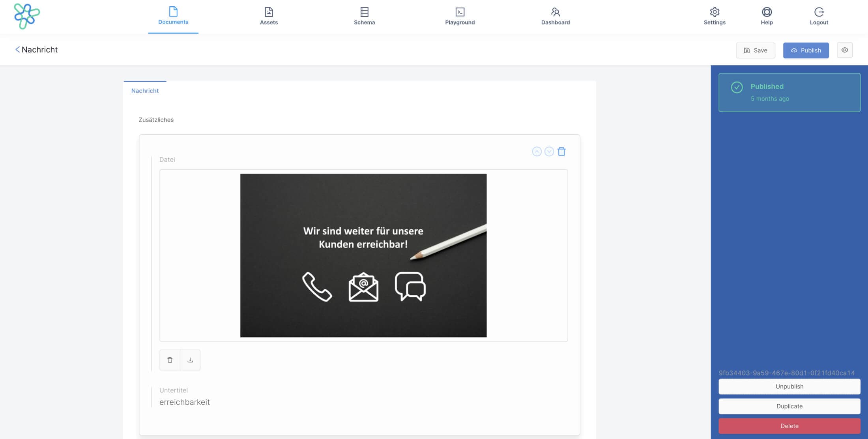Open the Playground
This screenshot has height=439, width=868.
coord(460,16)
